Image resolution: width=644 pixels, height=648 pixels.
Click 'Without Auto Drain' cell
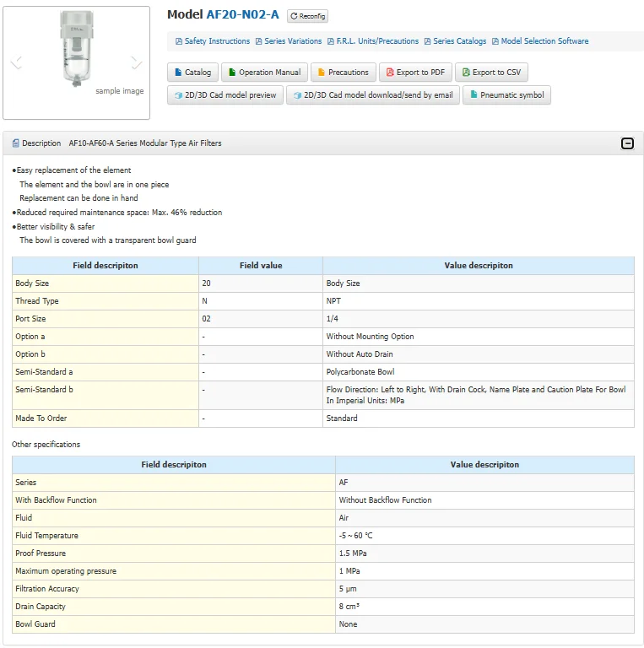click(x=479, y=354)
